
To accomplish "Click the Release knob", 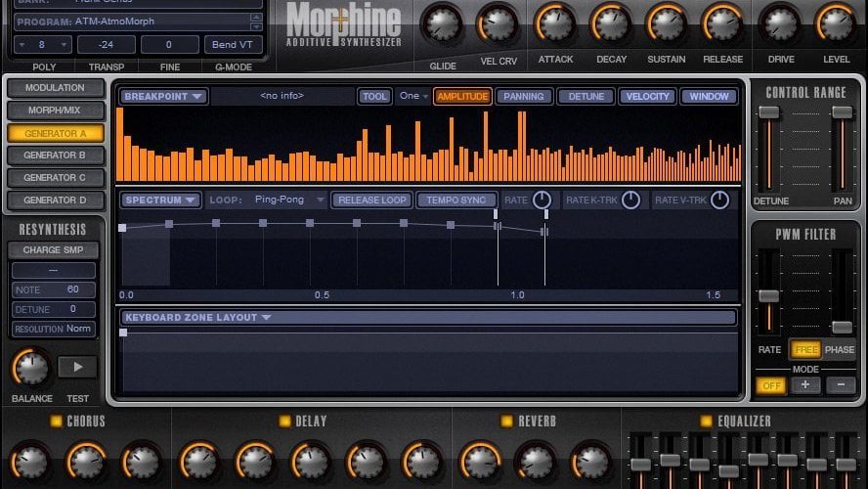I will [x=722, y=23].
